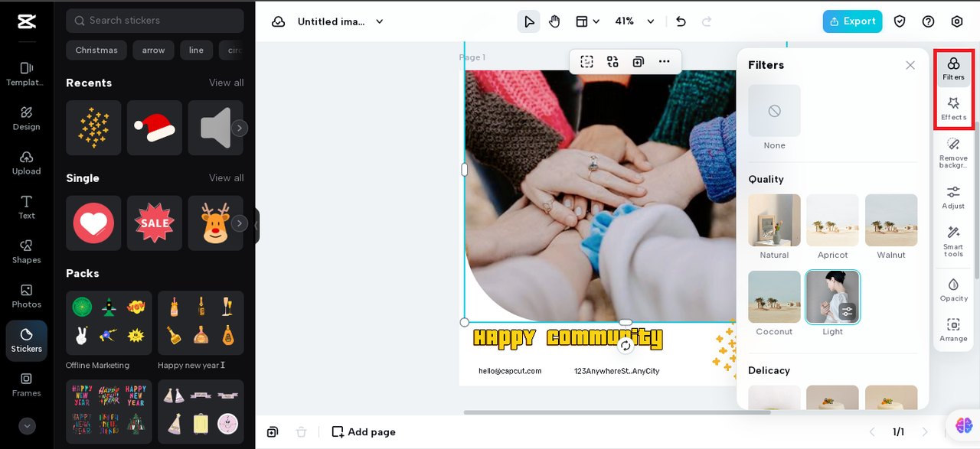Open the Filters tool
The image size is (980, 449).
pyautogui.click(x=953, y=69)
